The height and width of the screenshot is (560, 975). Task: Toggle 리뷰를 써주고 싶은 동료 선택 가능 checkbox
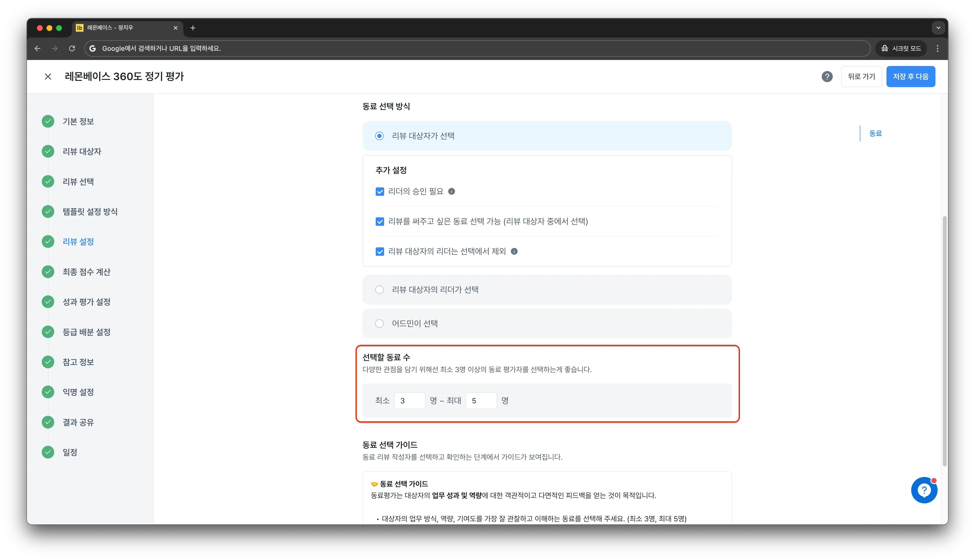point(380,221)
